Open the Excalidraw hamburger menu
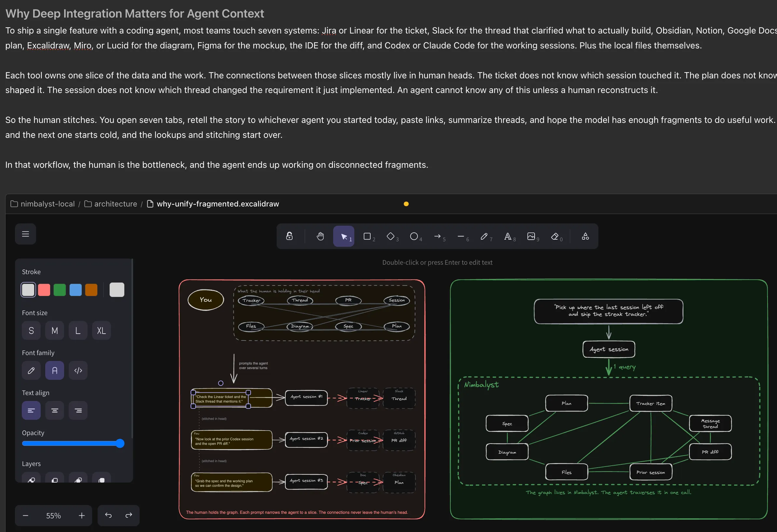Viewport: 777px width, 532px height. [x=25, y=234]
